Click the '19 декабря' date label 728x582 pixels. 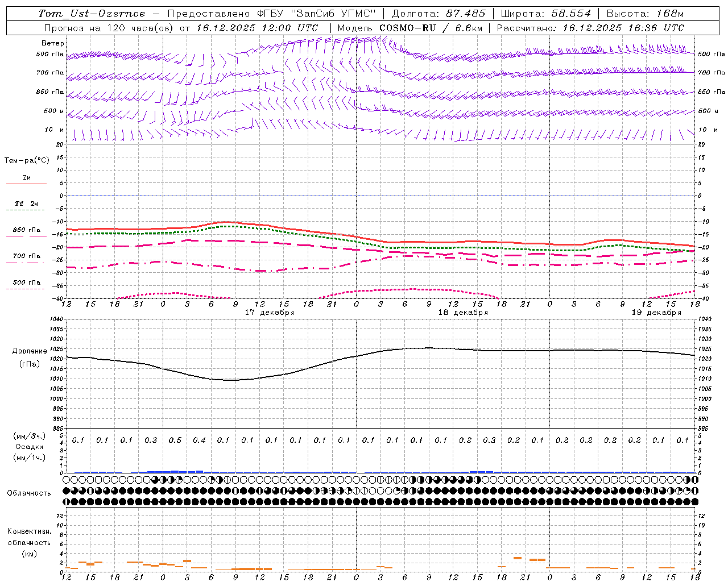coord(656,313)
